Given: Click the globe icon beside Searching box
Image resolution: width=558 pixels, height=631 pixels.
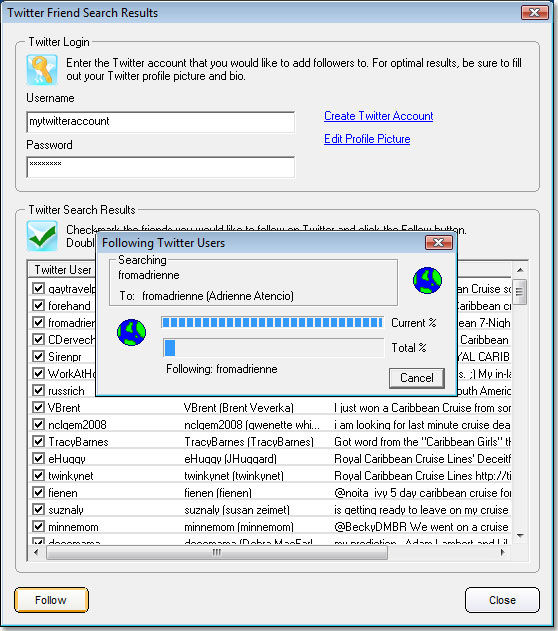Looking at the screenshot, I should (427, 280).
